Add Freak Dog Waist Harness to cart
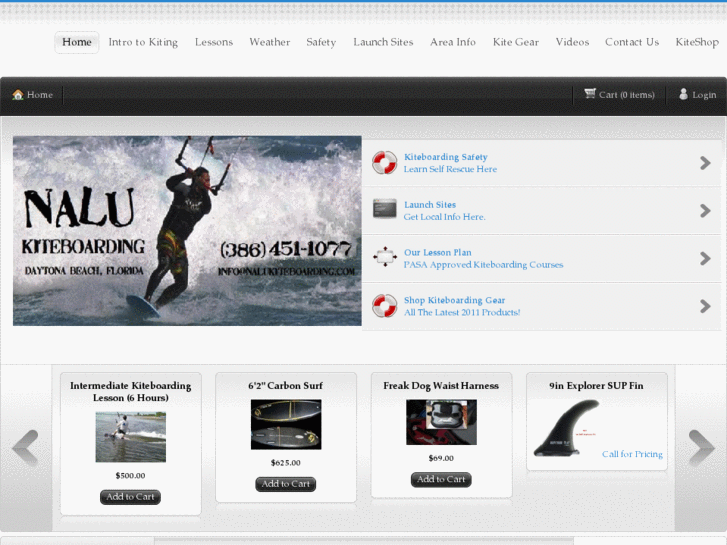The image size is (727, 545). pos(441,479)
